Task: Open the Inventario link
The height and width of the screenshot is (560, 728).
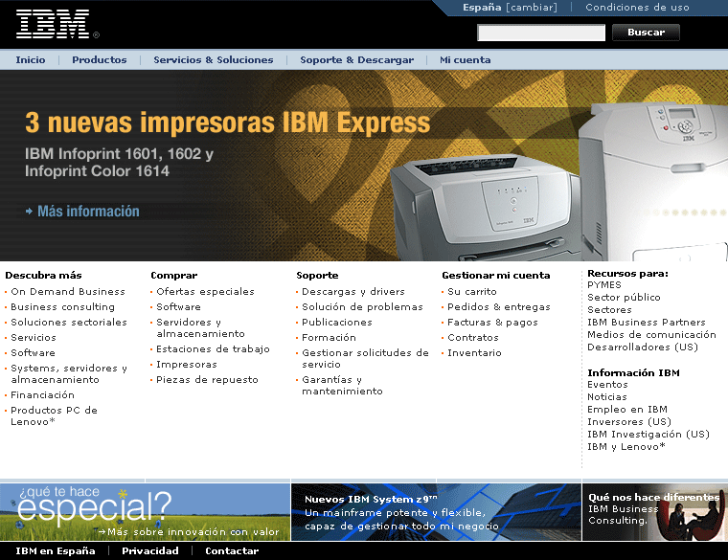Action: click(x=474, y=352)
